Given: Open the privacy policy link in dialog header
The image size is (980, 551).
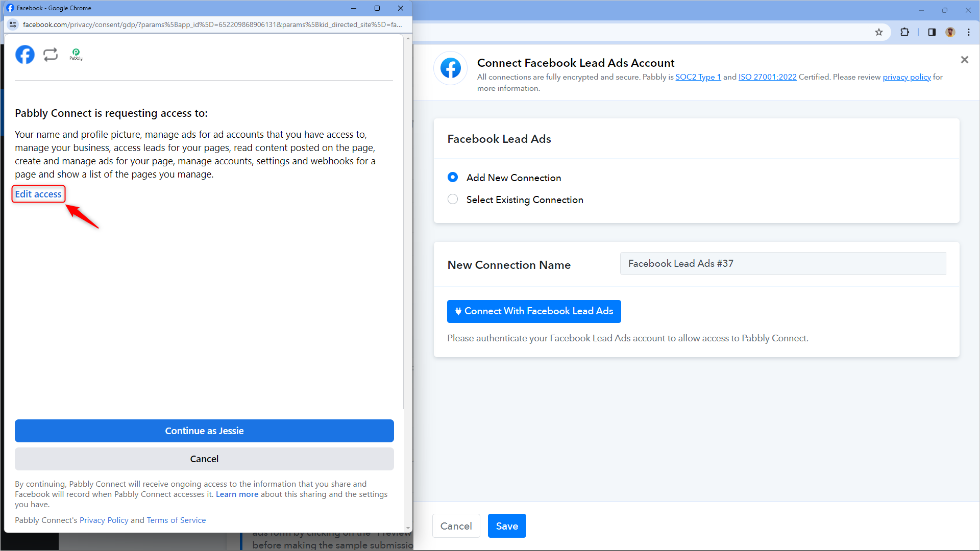Looking at the screenshot, I should [907, 77].
